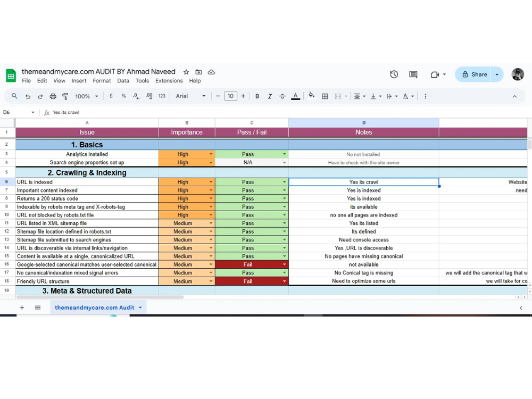Screen dimensions: 532x399
Task: Select column D header
Action: pos(364,122)
